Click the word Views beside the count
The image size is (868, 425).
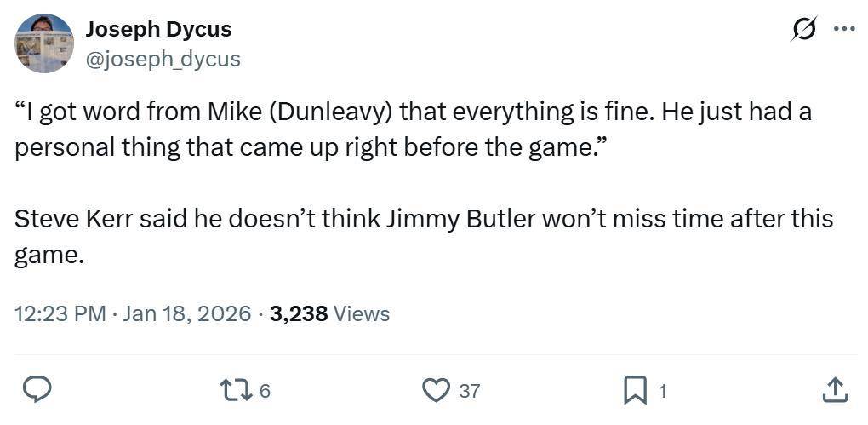pyautogui.click(x=362, y=313)
